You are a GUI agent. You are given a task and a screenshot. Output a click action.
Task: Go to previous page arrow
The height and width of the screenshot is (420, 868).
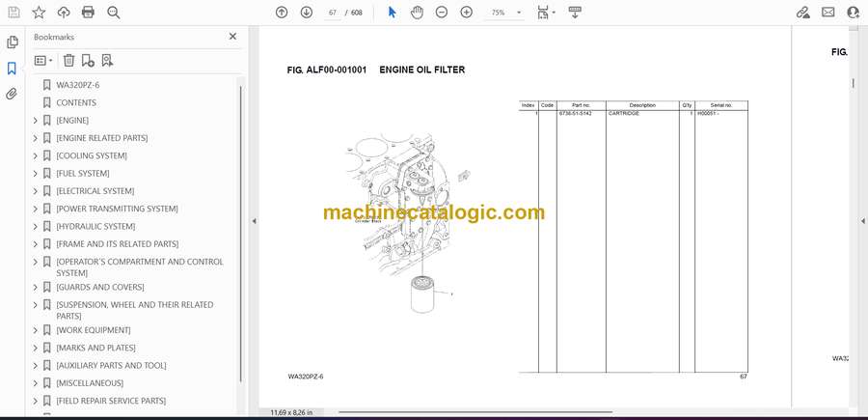(282, 13)
